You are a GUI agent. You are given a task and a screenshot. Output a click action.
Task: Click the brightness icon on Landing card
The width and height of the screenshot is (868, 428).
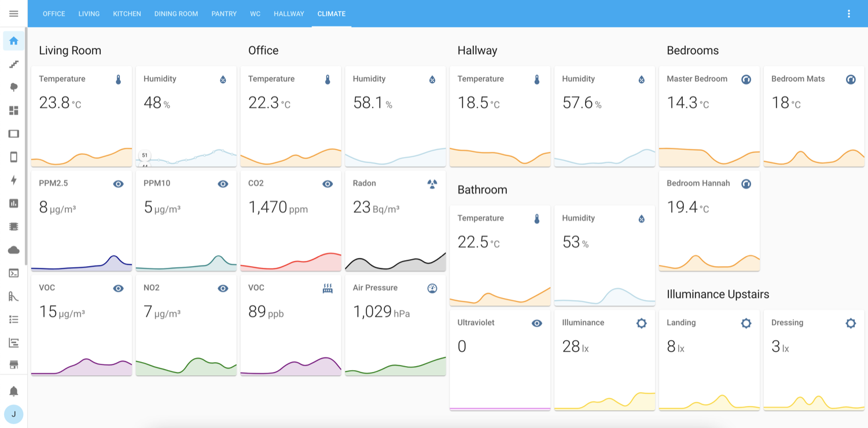pos(746,323)
